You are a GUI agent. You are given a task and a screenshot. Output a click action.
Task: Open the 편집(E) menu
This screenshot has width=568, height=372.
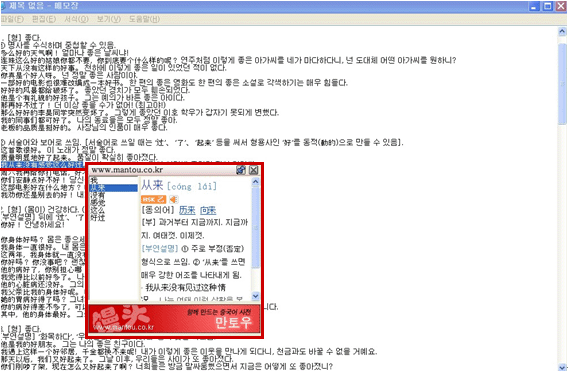44,19
